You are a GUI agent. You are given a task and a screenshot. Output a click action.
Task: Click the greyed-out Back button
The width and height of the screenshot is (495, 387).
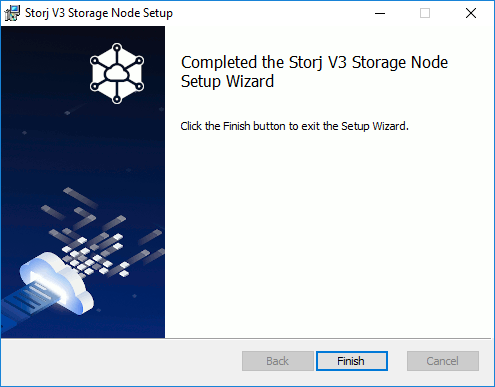coord(278,361)
